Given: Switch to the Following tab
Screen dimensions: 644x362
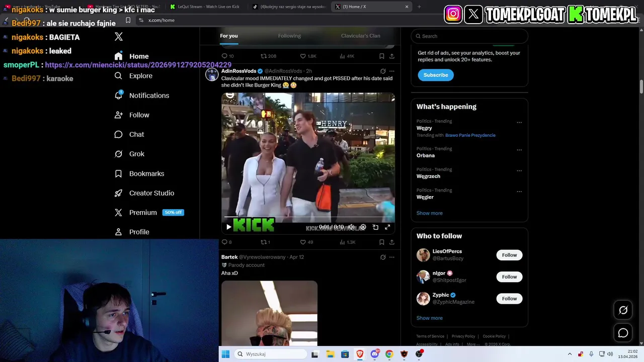Looking at the screenshot, I should click(289, 36).
